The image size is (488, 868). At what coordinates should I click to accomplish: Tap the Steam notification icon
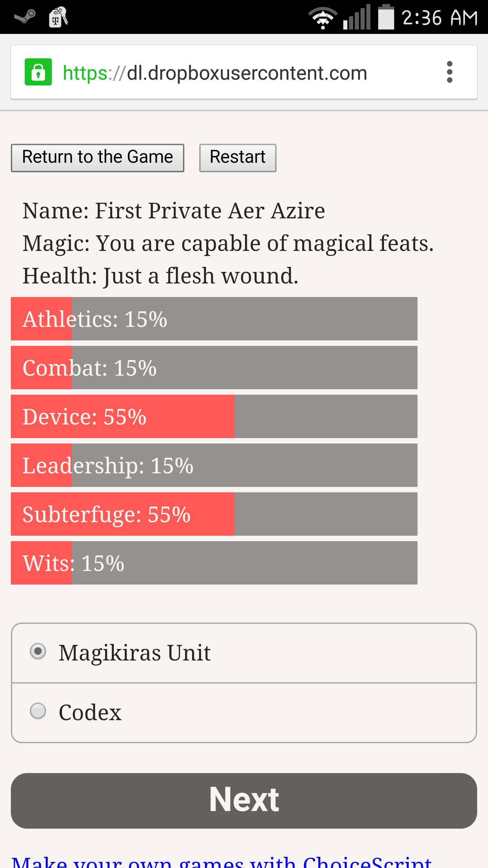(25, 17)
